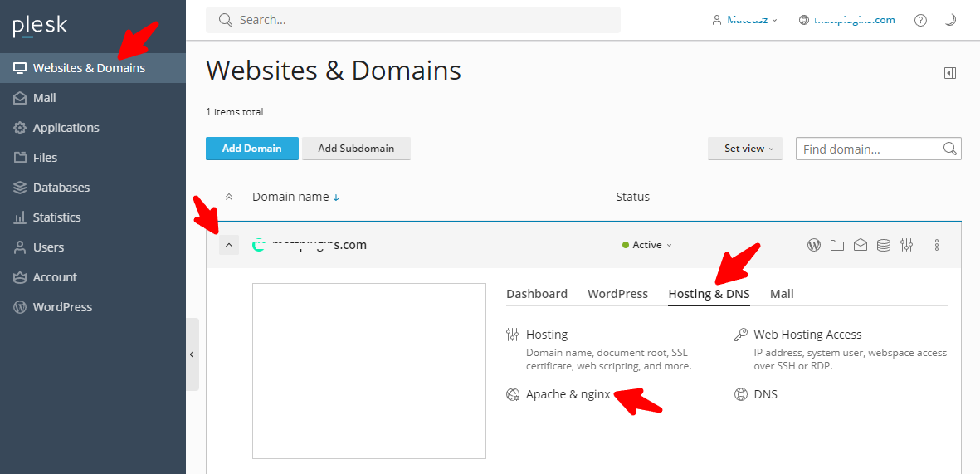Open Account in the sidebar
Viewport: 980px width, 474px height.
(92, 277)
